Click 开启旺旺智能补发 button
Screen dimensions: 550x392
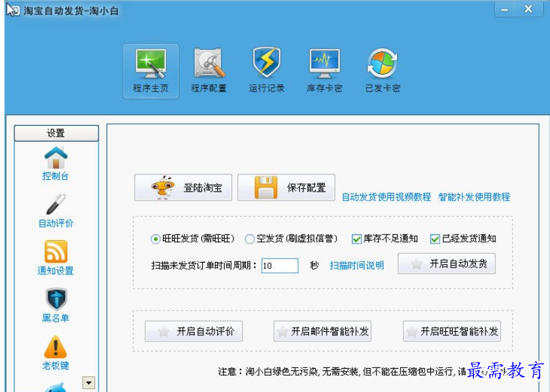452,331
